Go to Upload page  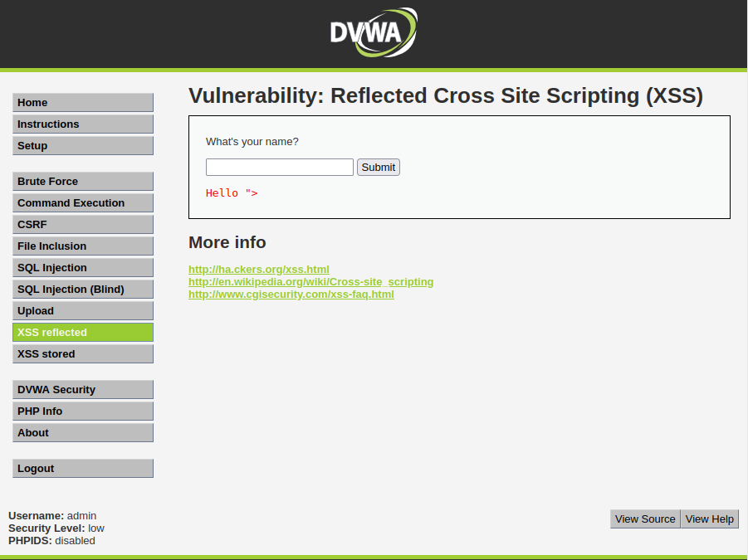tap(83, 310)
